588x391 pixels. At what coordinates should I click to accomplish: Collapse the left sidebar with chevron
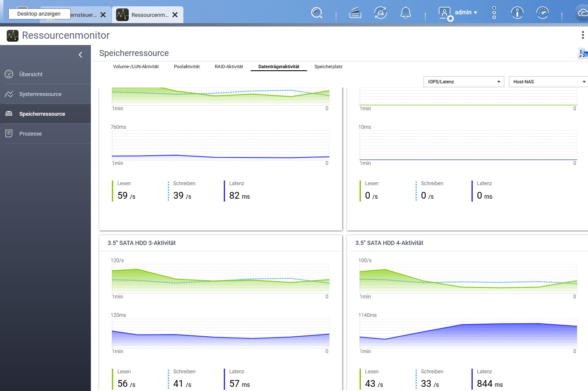point(80,55)
